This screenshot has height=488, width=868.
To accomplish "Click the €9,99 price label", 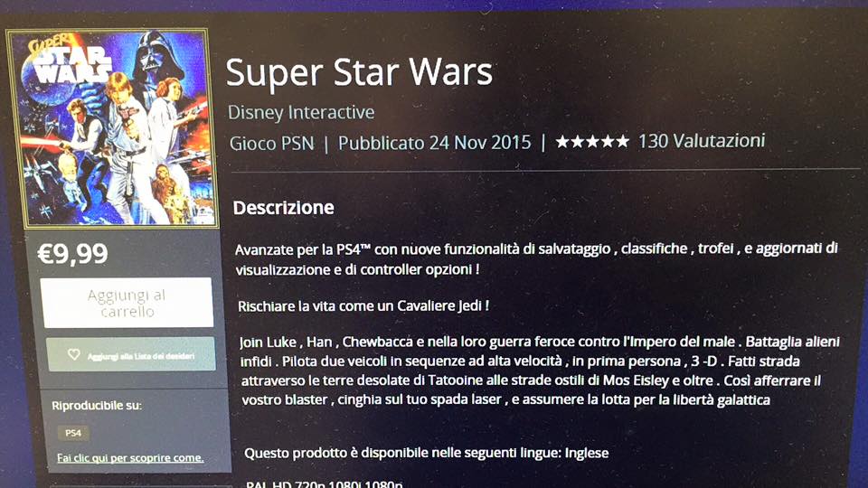I will point(72,254).
